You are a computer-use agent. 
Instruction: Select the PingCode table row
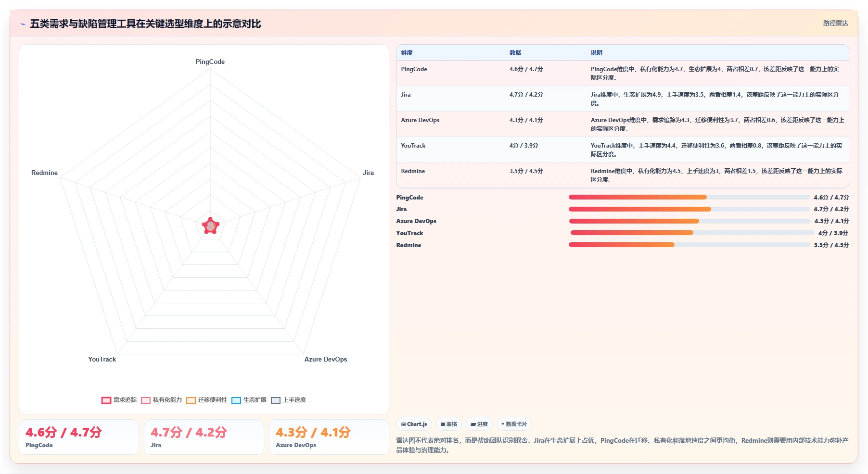coord(622,73)
